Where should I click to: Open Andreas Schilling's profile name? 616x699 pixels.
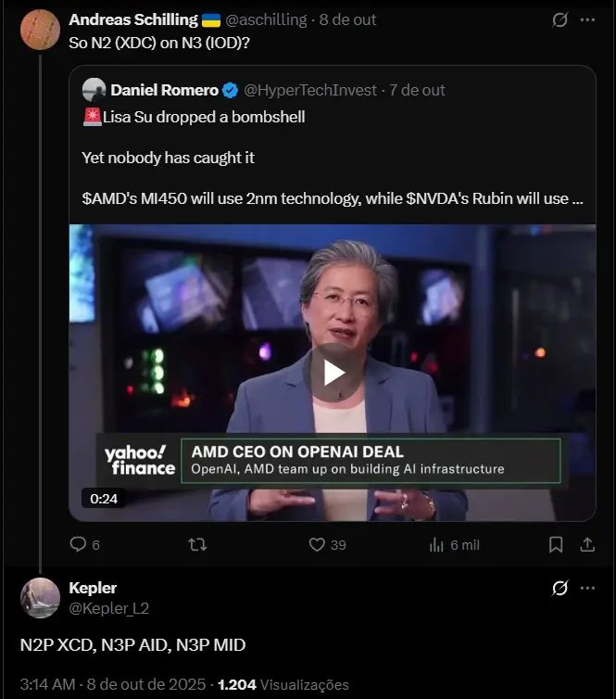pos(133,19)
